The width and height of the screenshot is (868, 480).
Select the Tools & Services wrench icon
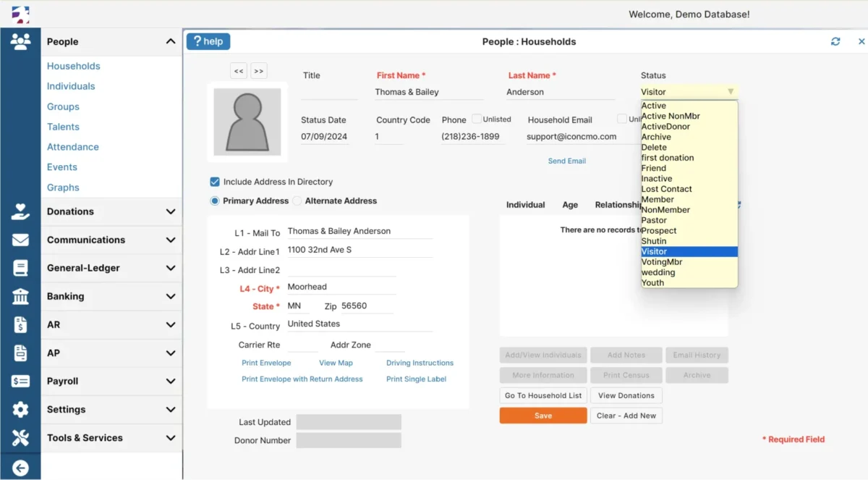(20, 437)
